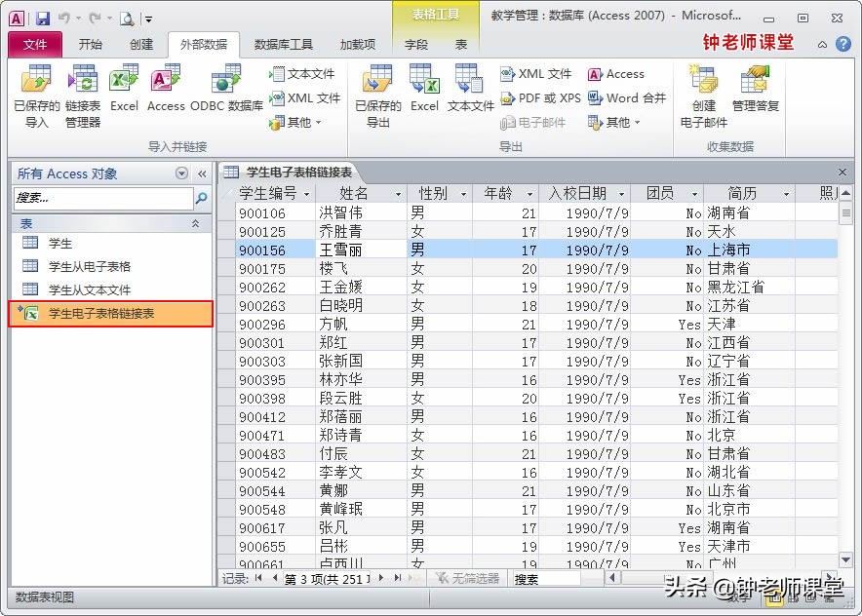Import data from an Access database
The image size is (862, 616).
coord(166,93)
